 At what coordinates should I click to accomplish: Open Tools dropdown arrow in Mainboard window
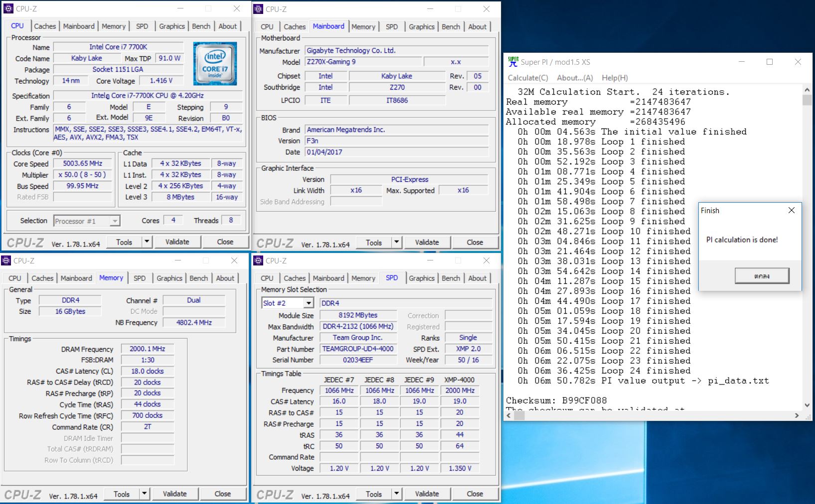pos(396,243)
